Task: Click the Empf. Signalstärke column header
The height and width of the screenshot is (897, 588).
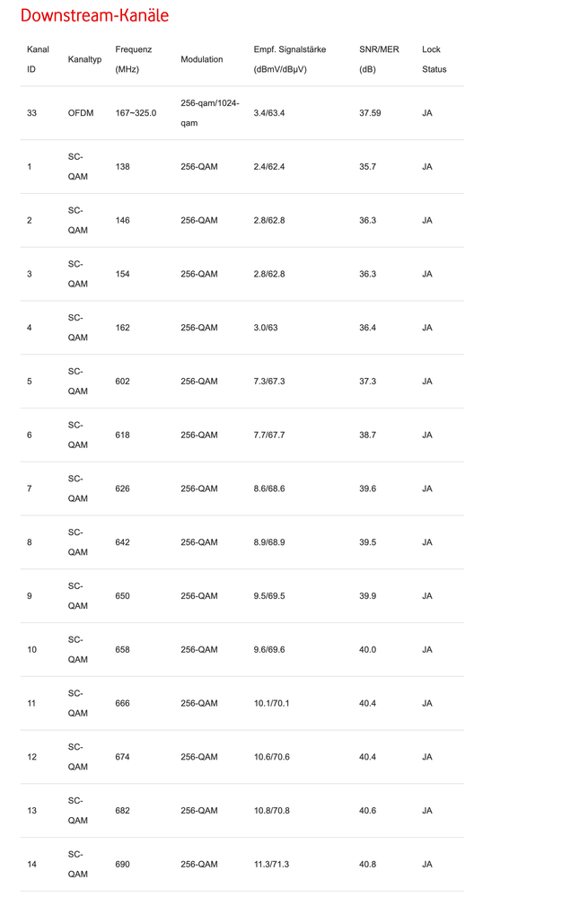Action: pos(289,59)
